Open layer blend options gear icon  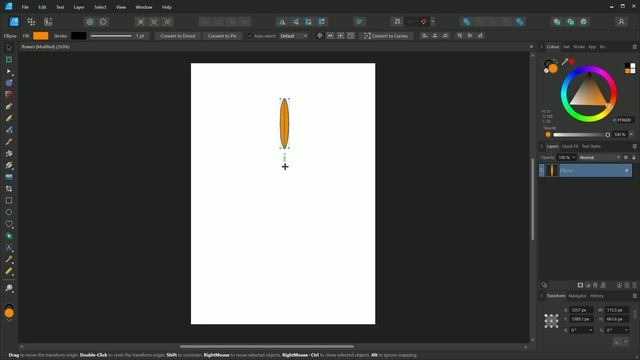click(626, 158)
